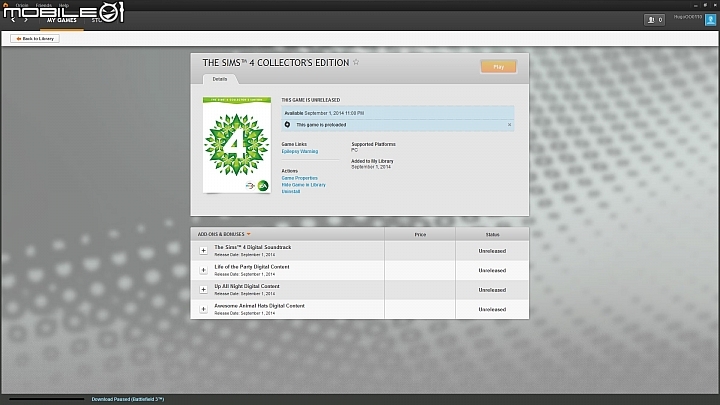This screenshot has width=720, height=405.
Task: Click Unreleased status for Life of the Party
Action: 492,270
